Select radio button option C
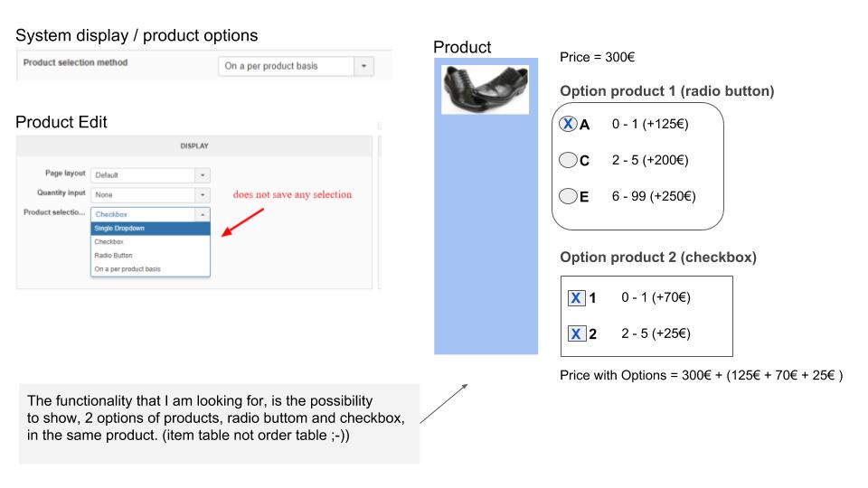The width and height of the screenshot is (868, 488). pos(568,160)
